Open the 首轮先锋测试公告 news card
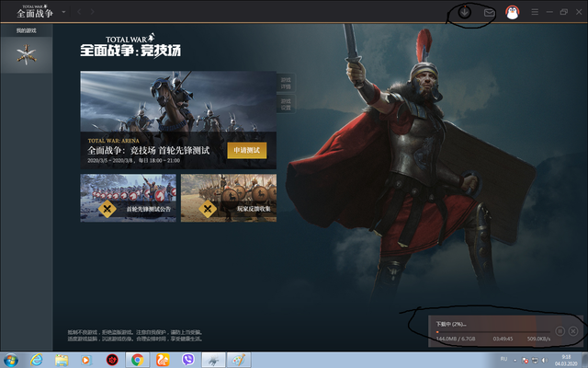Viewport: 588px width, 368px height. (x=129, y=198)
